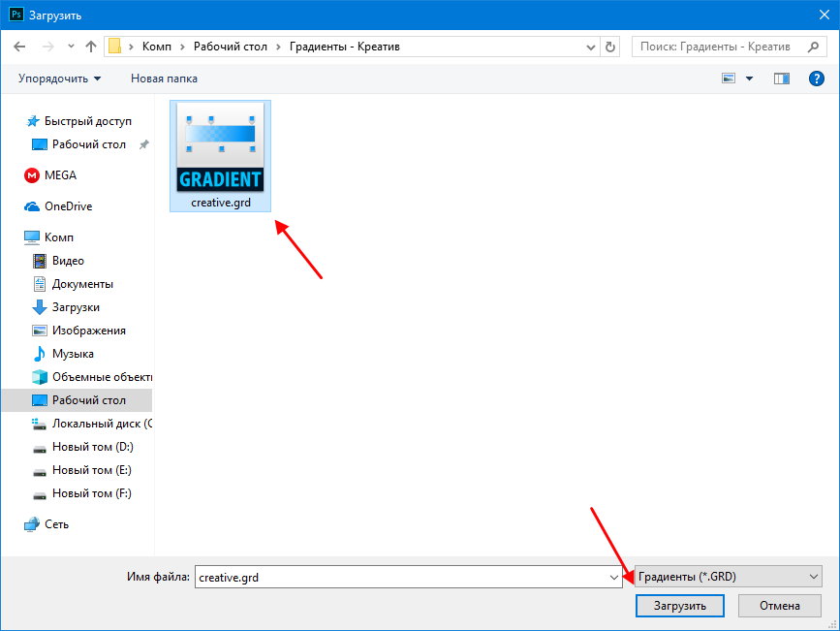
Task: Create a folder with Новая папка
Action: pos(164,79)
